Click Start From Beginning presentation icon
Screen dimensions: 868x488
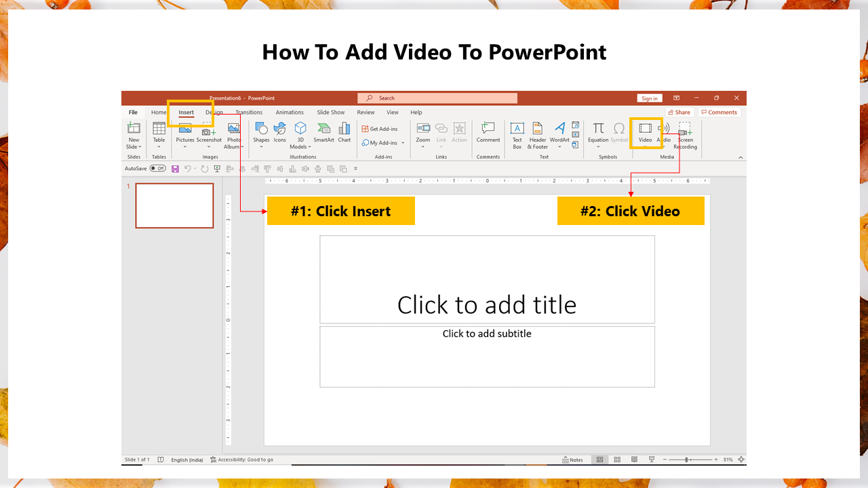[x=217, y=169]
